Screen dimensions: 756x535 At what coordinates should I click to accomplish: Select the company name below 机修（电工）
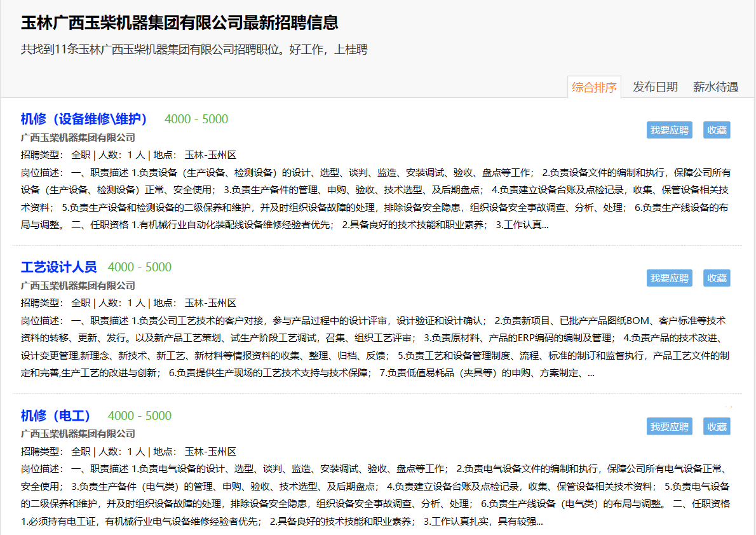tap(78, 434)
